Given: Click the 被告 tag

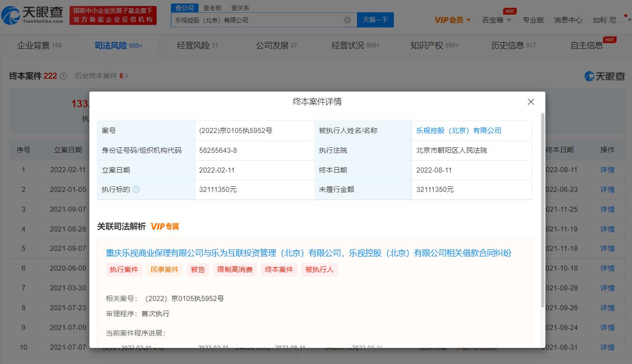Looking at the screenshot, I should [x=198, y=270].
